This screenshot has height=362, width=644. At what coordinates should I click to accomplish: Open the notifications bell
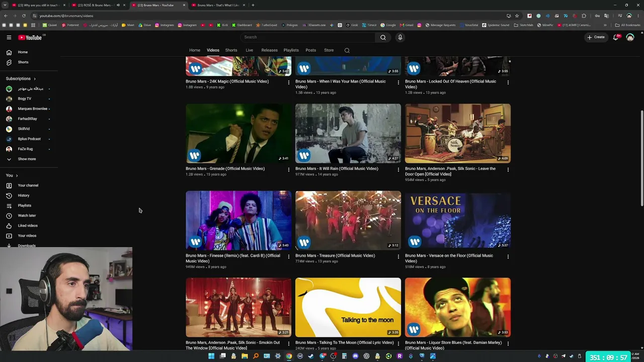616,37
